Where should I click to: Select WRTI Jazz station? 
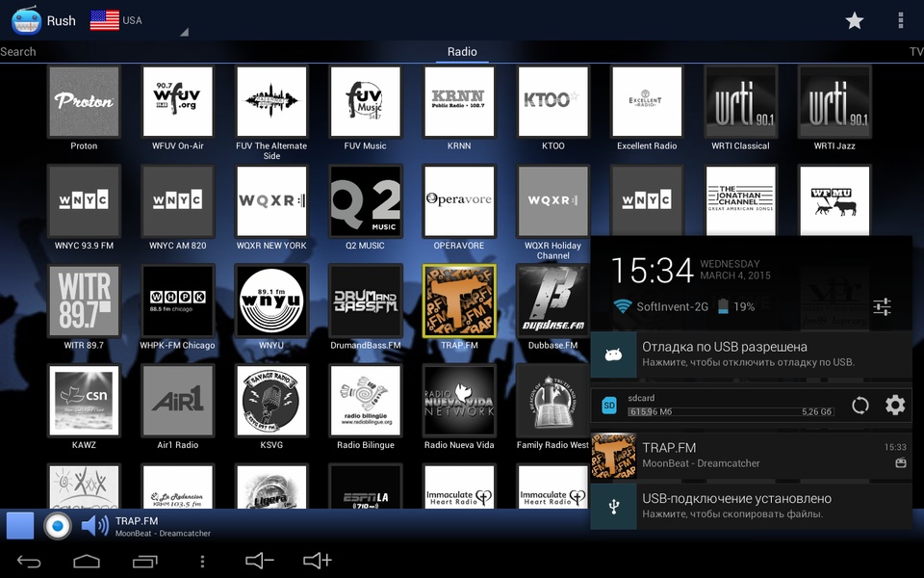point(834,101)
